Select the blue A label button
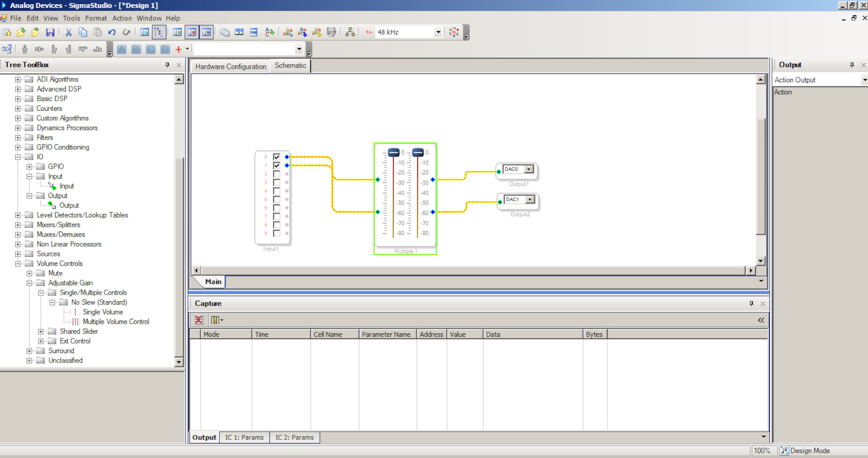This screenshot has width=868, height=458. 122,49
